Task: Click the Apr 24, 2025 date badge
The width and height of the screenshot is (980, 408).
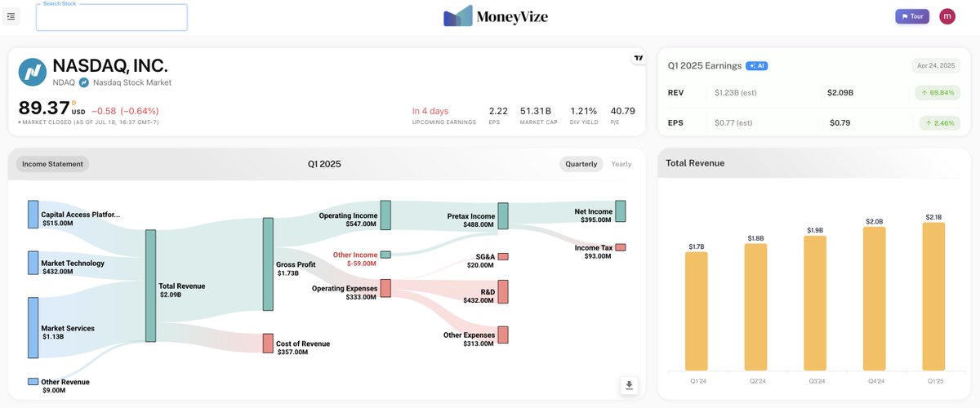Action: click(935, 66)
